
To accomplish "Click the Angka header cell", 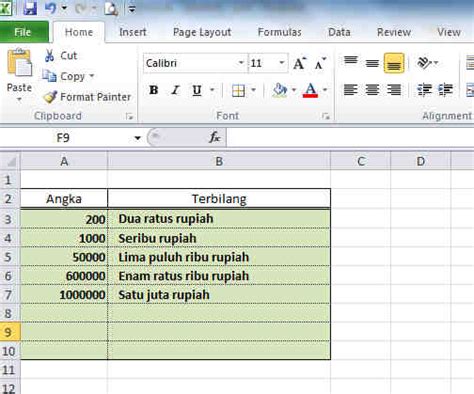I will [64, 199].
